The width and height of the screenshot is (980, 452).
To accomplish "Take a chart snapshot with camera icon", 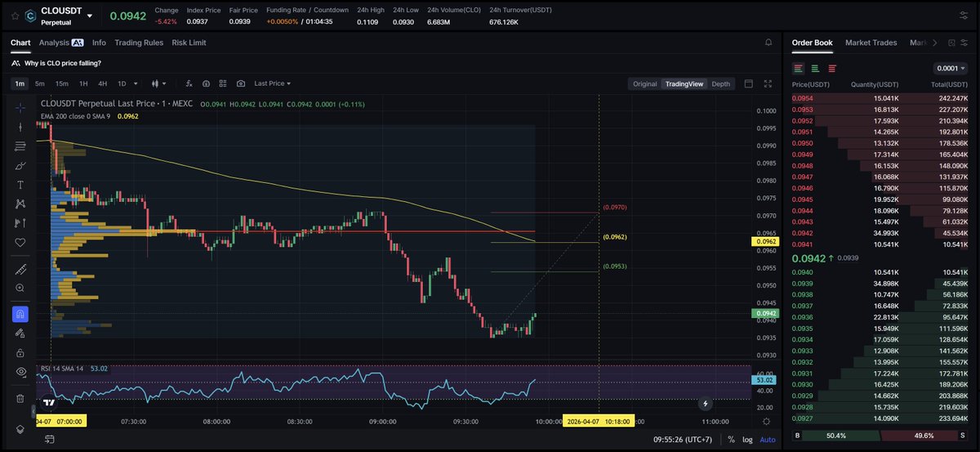I will click(240, 83).
